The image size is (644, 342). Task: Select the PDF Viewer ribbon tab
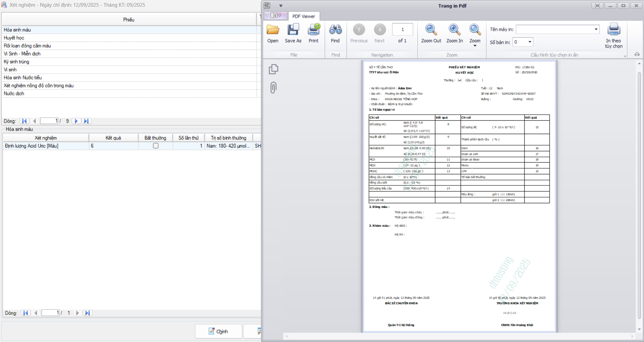(x=304, y=16)
